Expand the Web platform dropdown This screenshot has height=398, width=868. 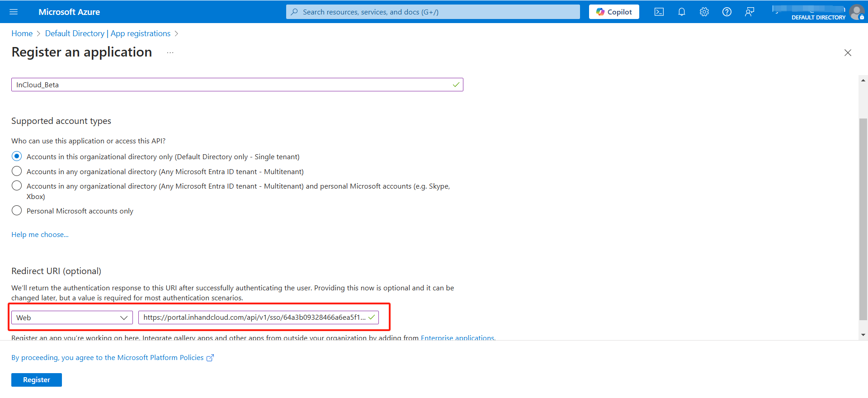[72, 317]
